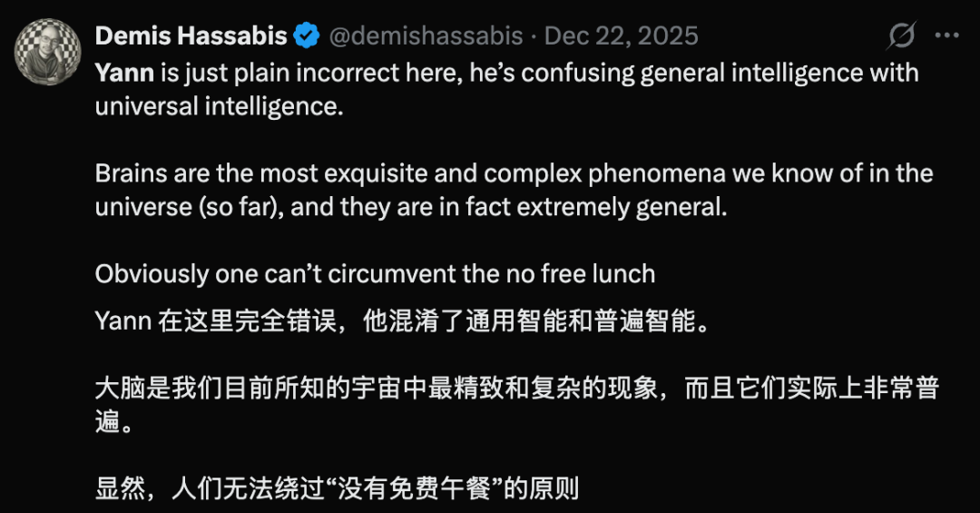Open the three-dot more options menu

(x=946, y=36)
